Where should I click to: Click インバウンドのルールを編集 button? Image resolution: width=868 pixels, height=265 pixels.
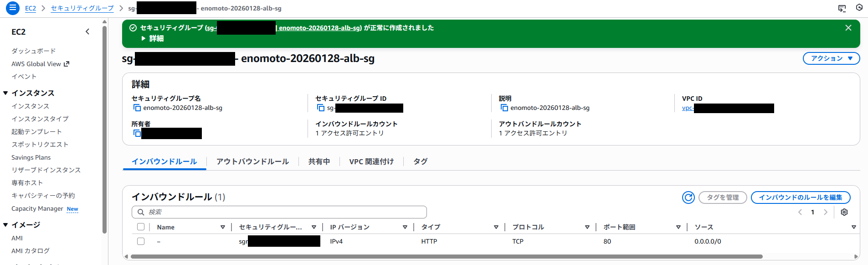[800, 197]
